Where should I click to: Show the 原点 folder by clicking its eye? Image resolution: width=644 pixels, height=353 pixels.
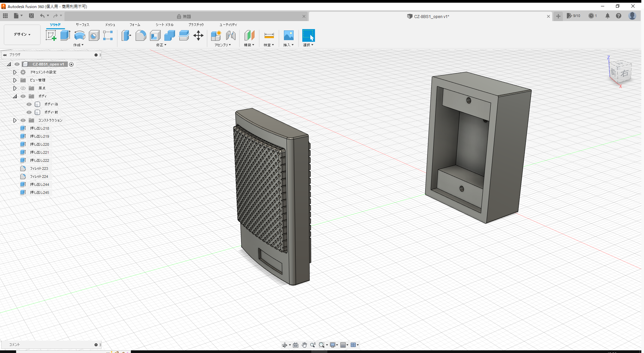[x=23, y=88]
